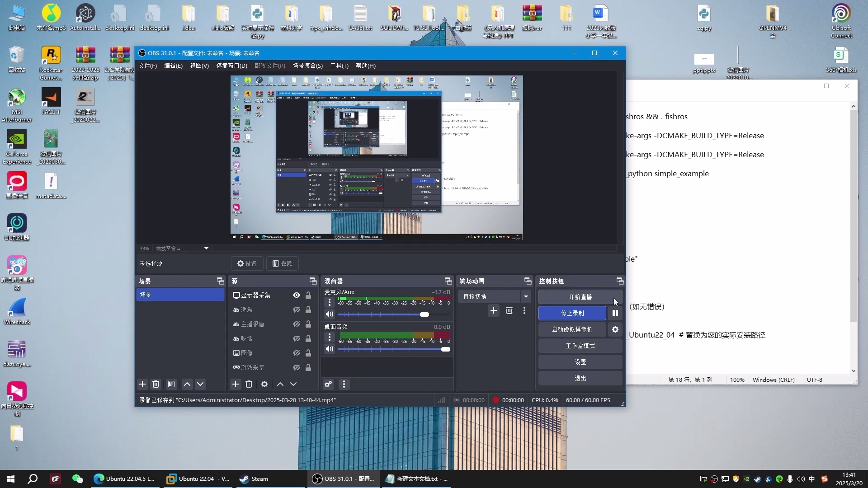Open the 工具(T) menu
The image size is (868, 488).
(339, 66)
